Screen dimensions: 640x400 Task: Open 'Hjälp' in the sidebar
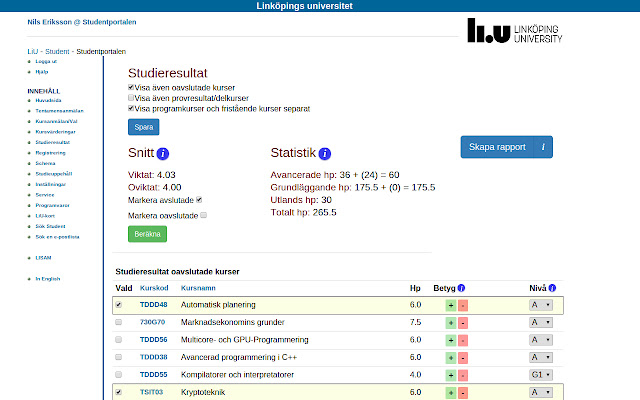coord(42,72)
